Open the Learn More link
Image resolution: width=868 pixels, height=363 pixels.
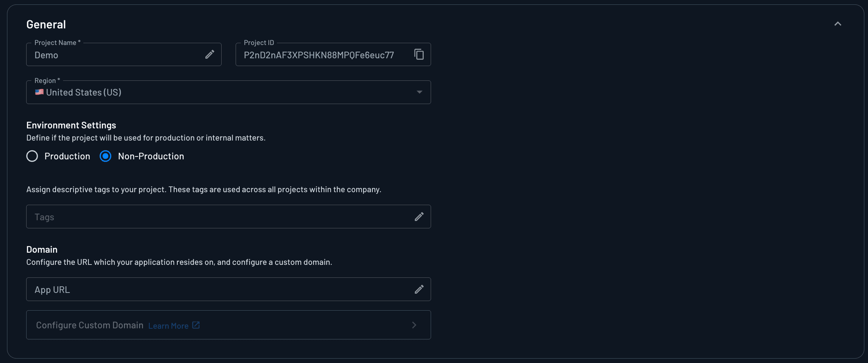[x=168, y=325]
